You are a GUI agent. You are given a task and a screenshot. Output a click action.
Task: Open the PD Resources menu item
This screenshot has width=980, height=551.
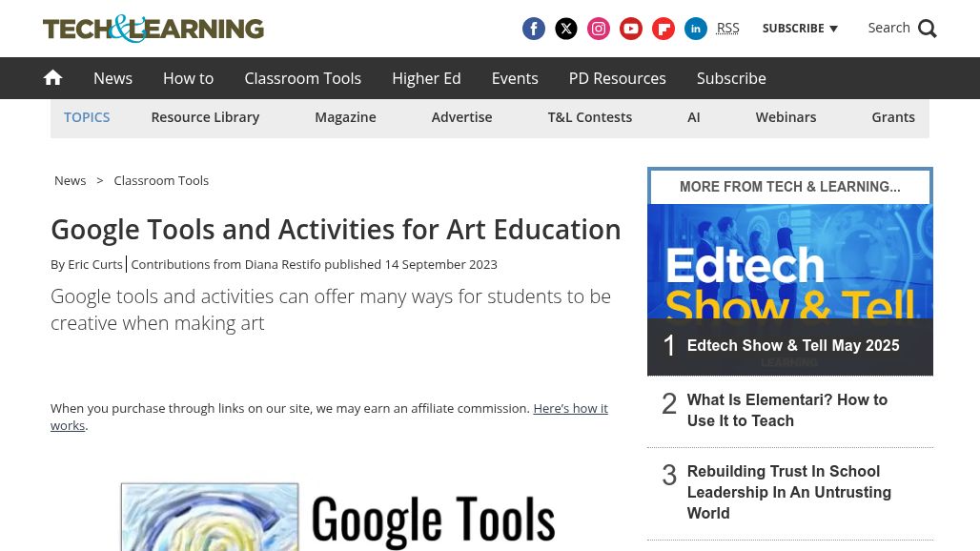[x=618, y=78]
